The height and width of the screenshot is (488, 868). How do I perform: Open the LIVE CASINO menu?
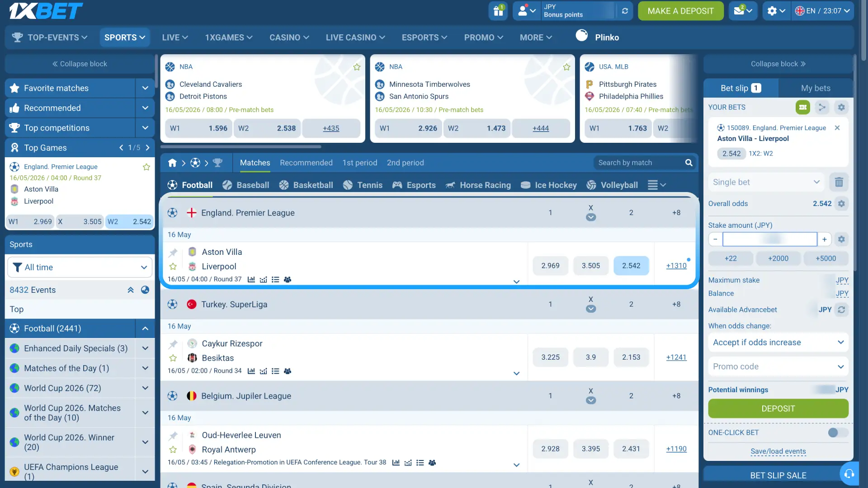pos(355,38)
